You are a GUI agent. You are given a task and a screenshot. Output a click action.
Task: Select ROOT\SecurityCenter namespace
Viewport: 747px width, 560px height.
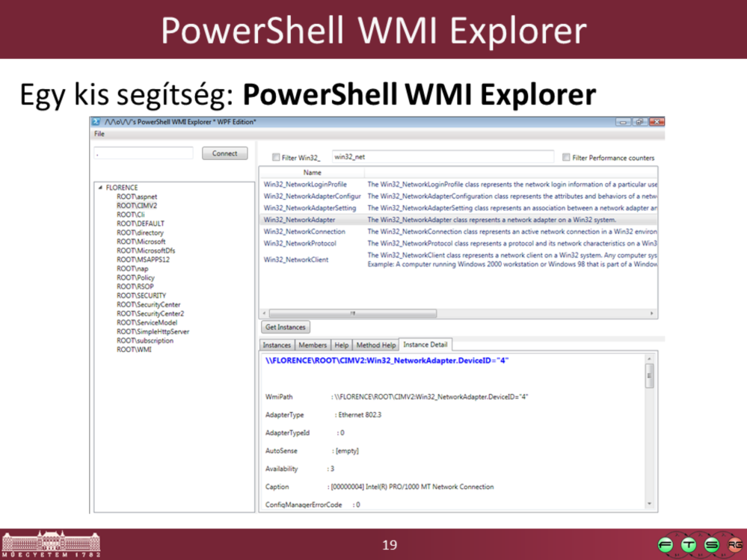[149, 304]
